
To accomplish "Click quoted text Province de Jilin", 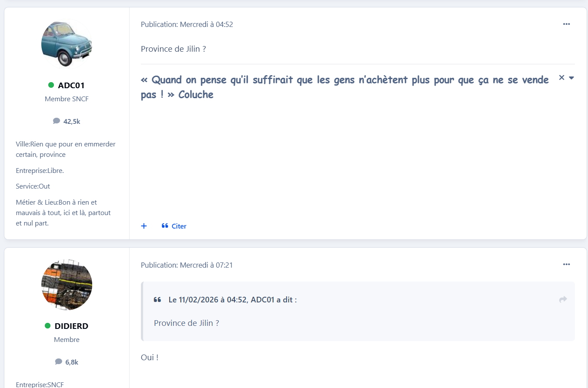I will coord(187,323).
